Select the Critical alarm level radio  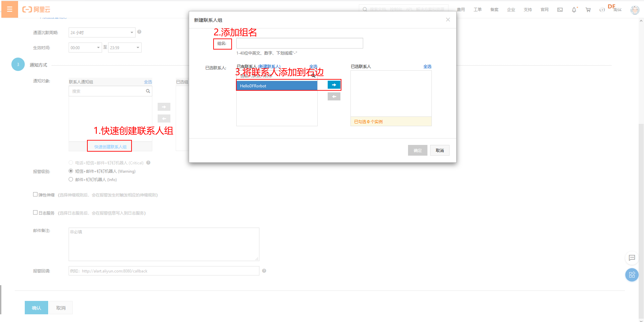coord(71,163)
